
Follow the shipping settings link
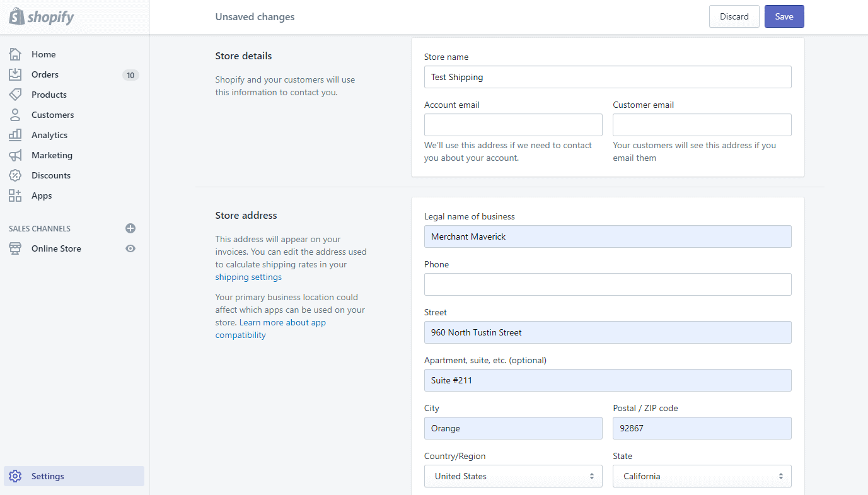[248, 277]
